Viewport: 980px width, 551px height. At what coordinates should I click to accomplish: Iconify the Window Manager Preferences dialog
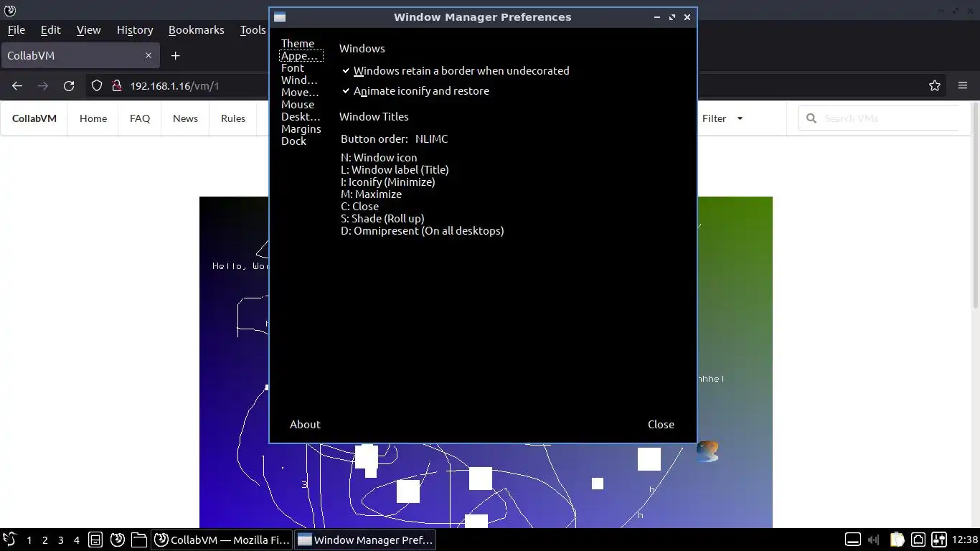tap(657, 17)
